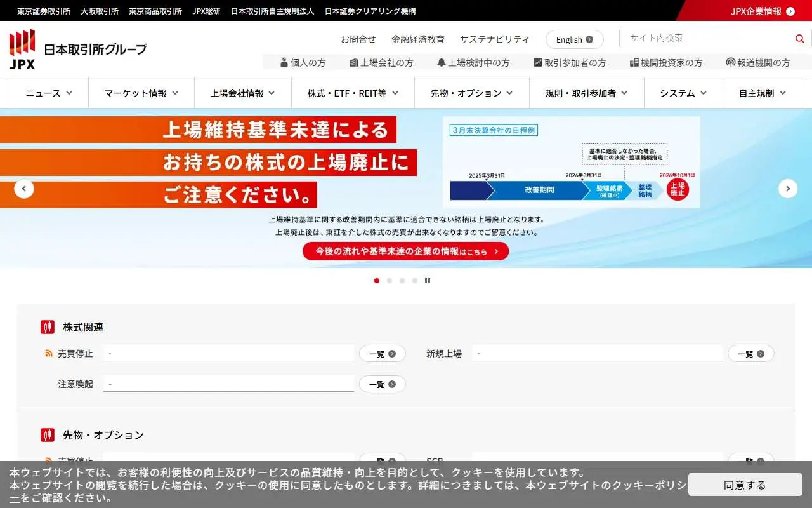Screen dimensions: 812x508
Task: Open 一覧 for 注意喚起
Action: point(383,384)
